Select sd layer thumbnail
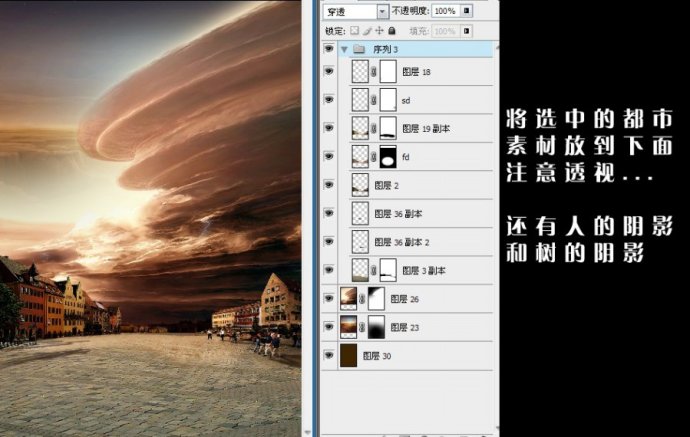690x437 pixels. 360,100
